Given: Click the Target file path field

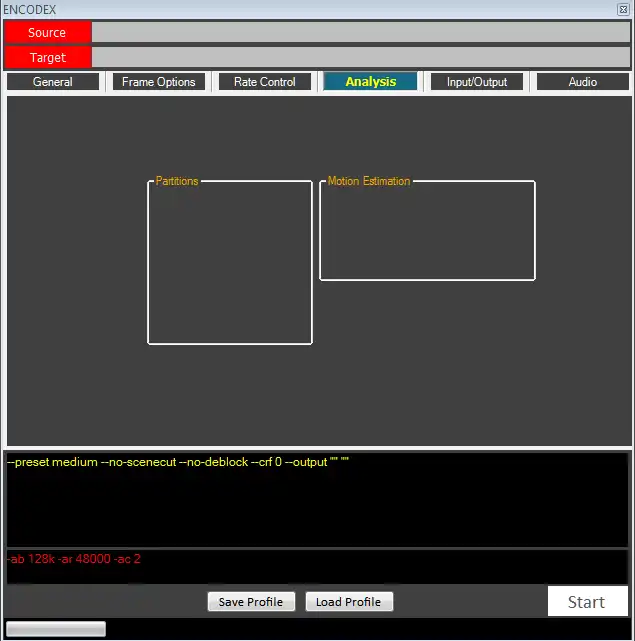Looking at the screenshot, I should point(361,57).
